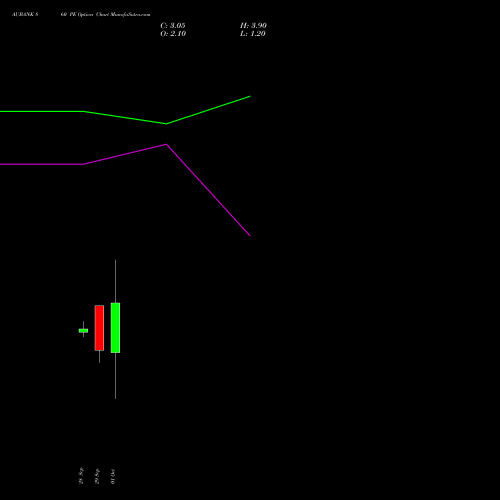Viewport: 500px width, 500px height.
Task: Select the tall green candlestick for 01 Oct
Action: coord(115,328)
